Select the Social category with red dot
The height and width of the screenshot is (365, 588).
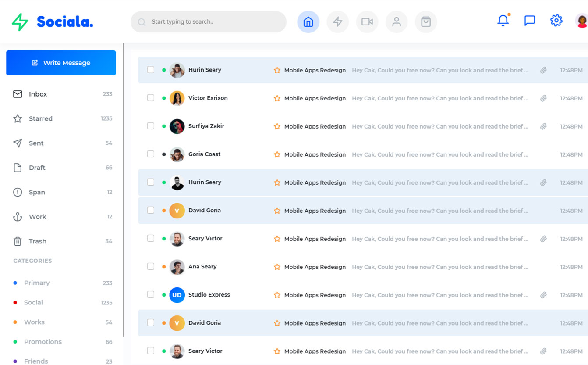(33, 302)
